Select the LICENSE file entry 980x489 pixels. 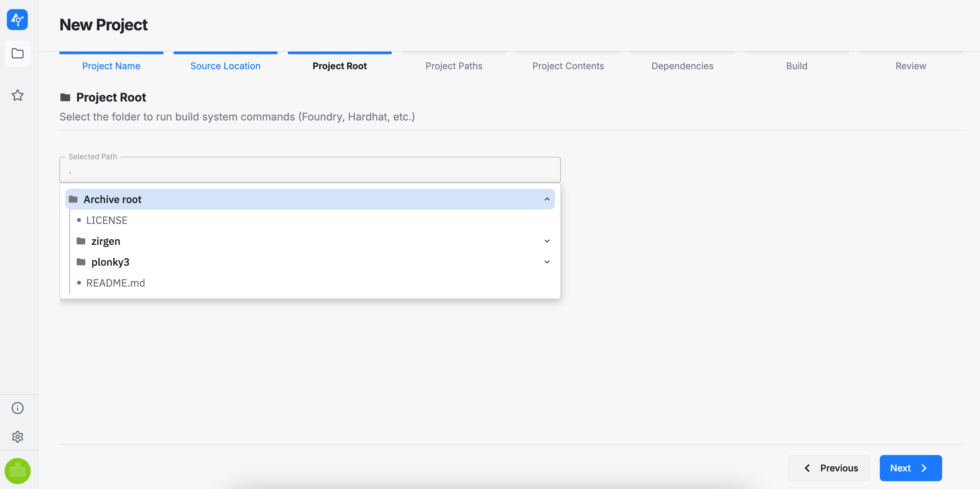[x=106, y=220]
